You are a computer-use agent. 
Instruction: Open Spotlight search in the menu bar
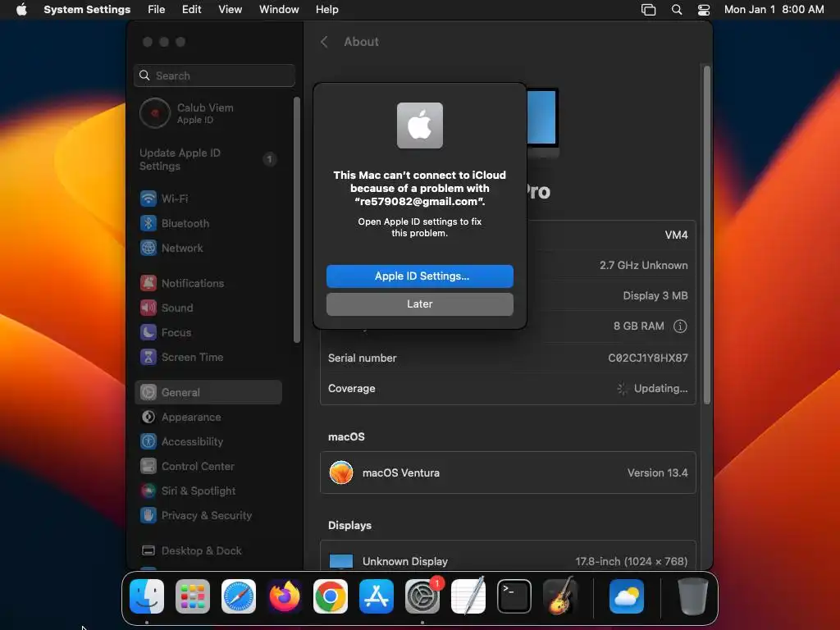click(677, 10)
